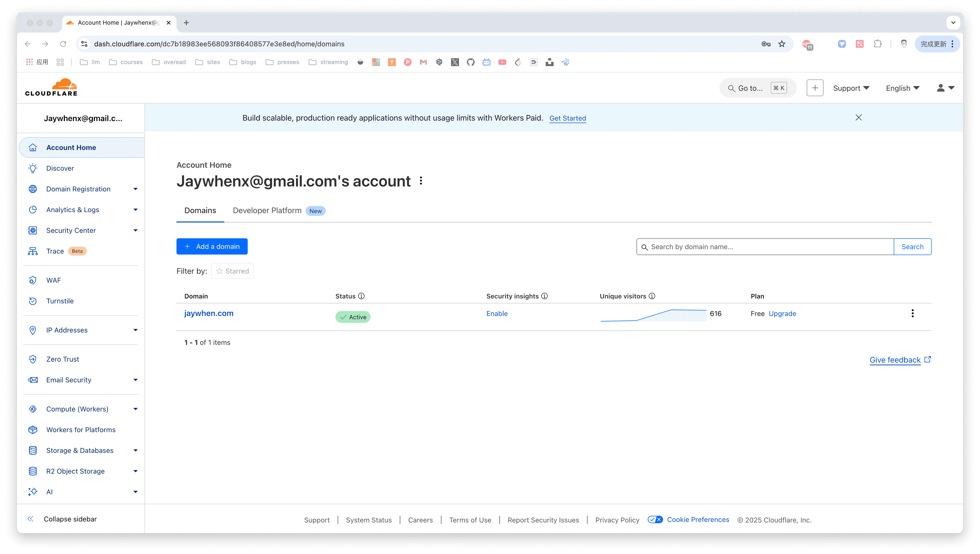This screenshot has width=980, height=554.
Task: Expand R2 Object Storage submenu arrow
Action: click(x=136, y=471)
